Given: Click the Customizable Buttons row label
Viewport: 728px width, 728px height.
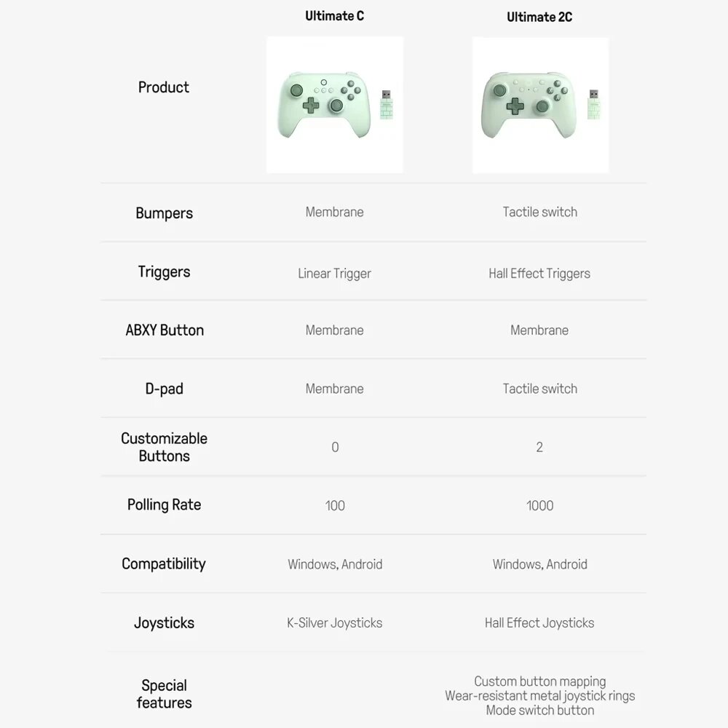Looking at the screenshot, I should (x=164, y=447).
